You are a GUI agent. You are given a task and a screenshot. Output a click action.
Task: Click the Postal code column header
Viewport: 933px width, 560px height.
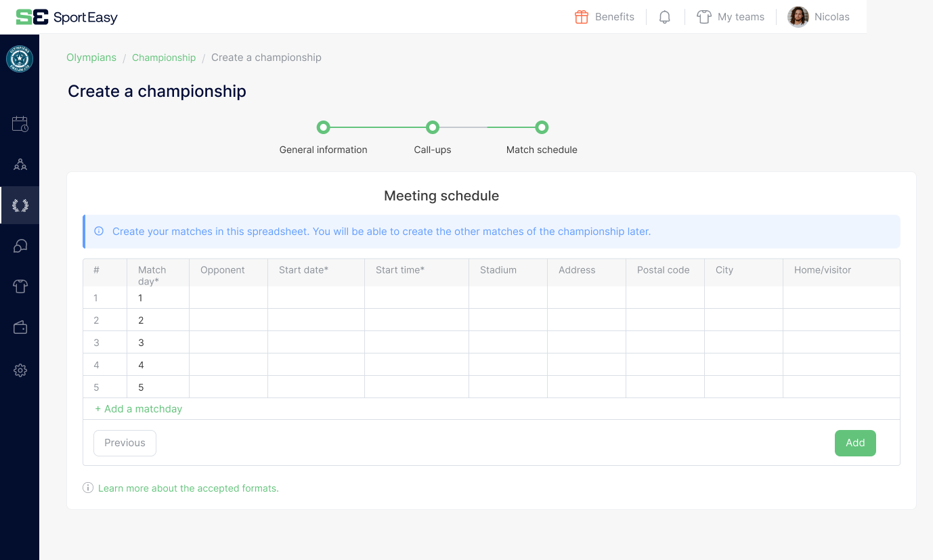(x=665, y=273)
